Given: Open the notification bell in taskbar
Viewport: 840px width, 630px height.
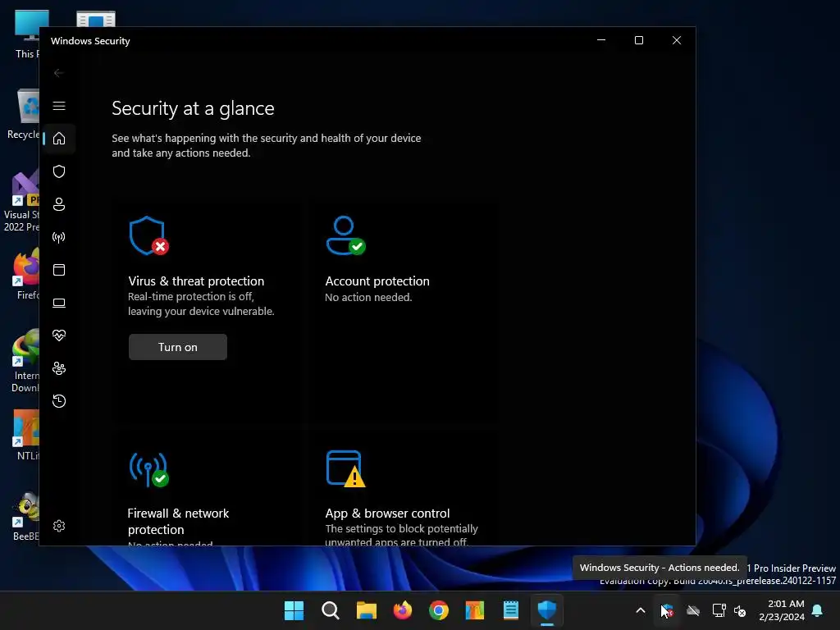Looking at the screenshot, I should pyautogui.click(x=818, y=610).
